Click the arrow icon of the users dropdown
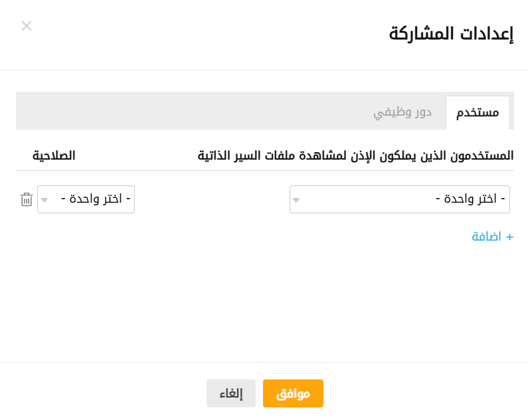 pos(296,199)
